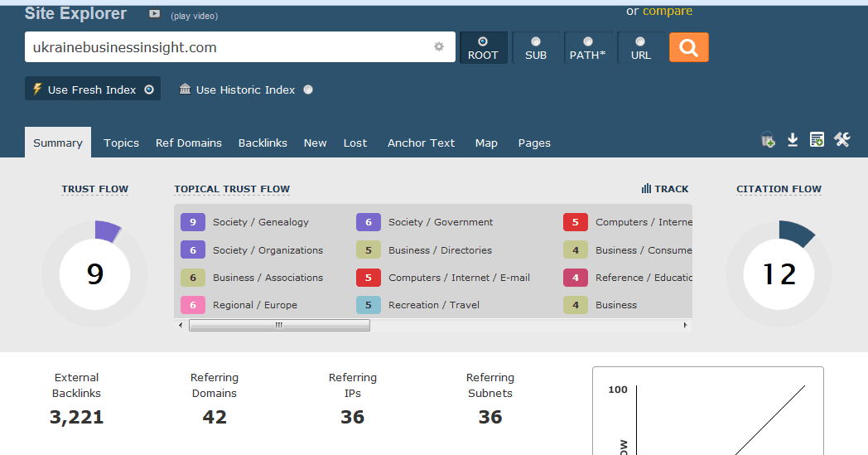Open the Map tab

(x=486, y=143)
